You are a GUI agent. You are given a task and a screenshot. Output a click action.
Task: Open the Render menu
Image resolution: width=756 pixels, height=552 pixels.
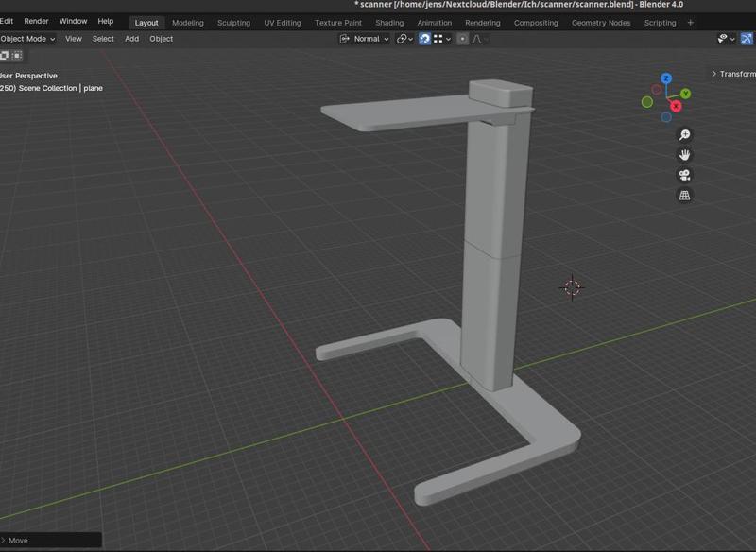pos(36,21)
